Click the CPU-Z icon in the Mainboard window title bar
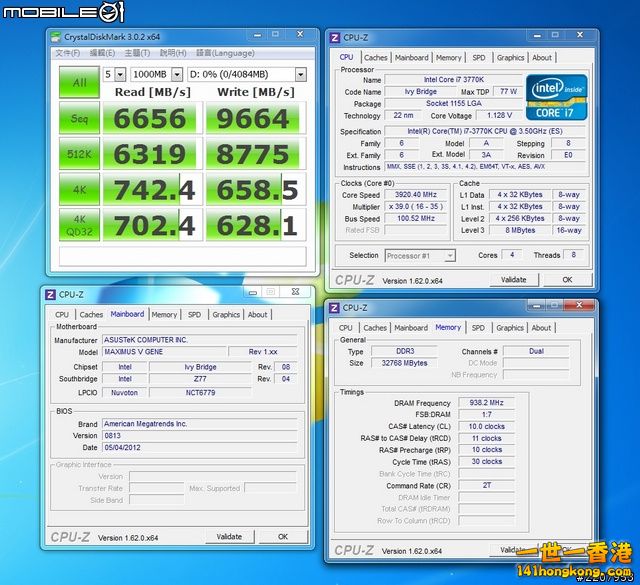This screenshot has width=640, height=585. coord(50,294)
